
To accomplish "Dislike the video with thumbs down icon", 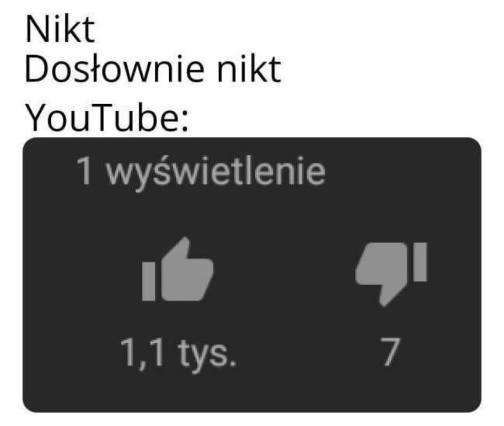I will (391, 274).
